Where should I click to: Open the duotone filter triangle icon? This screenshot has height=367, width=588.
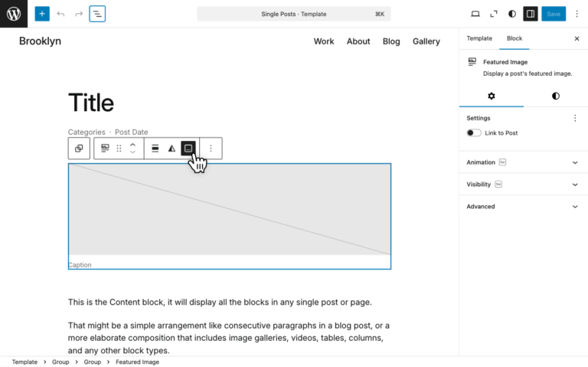(171, 148)
